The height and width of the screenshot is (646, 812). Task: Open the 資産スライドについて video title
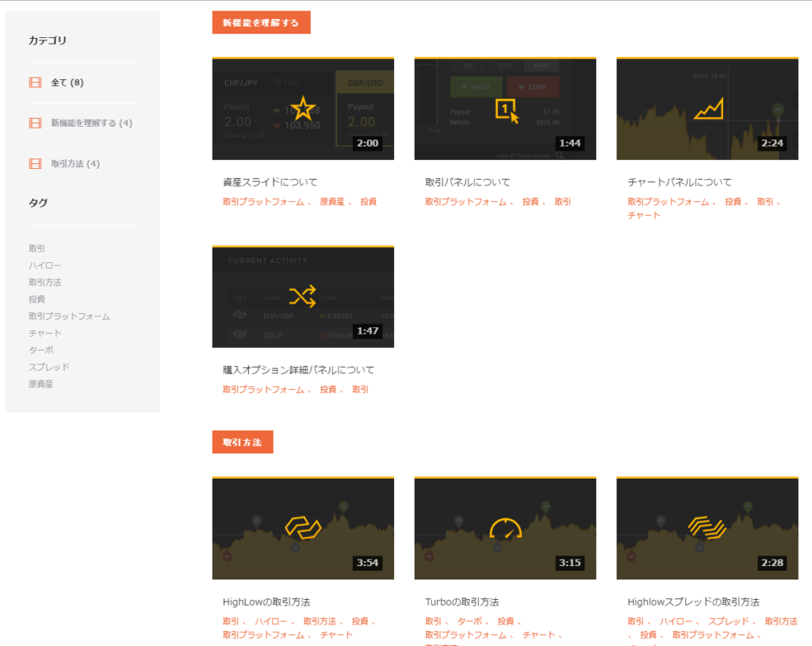click(270, 182)
